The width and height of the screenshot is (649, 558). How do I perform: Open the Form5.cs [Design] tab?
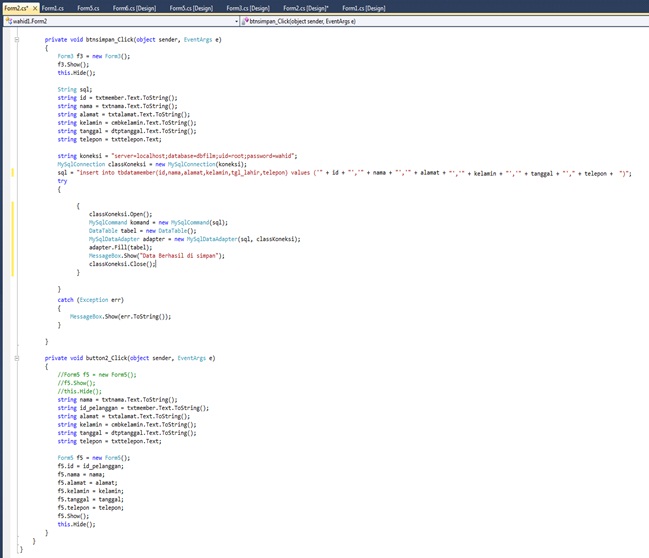tap(191, 8)
